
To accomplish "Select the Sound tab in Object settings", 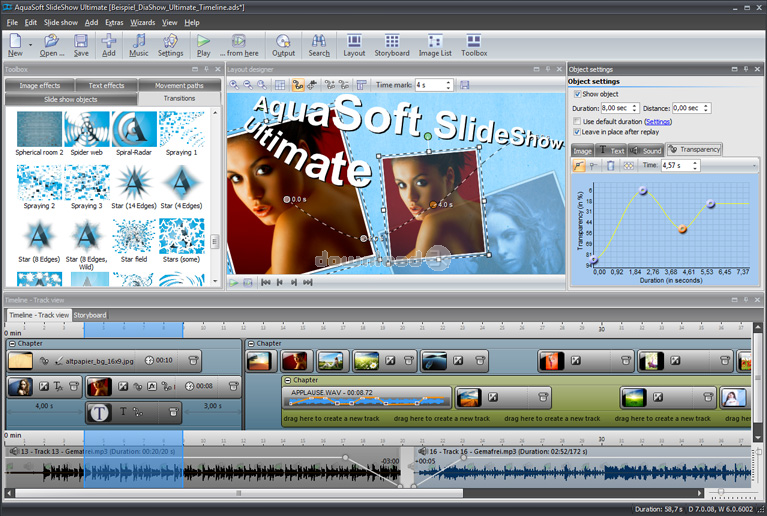I will [x=646, y=151].
